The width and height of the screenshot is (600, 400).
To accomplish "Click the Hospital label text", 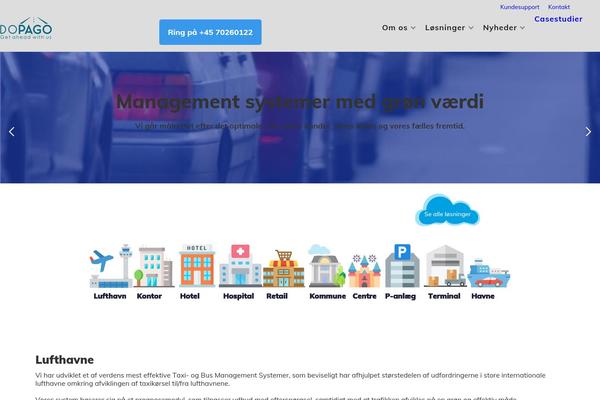I will [238, 296].
